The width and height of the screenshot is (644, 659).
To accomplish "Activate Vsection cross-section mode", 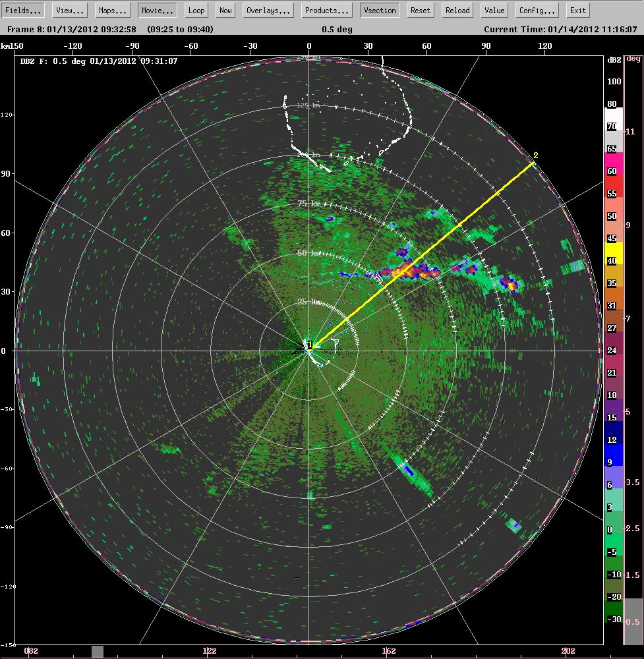I will tap(379, 10).
